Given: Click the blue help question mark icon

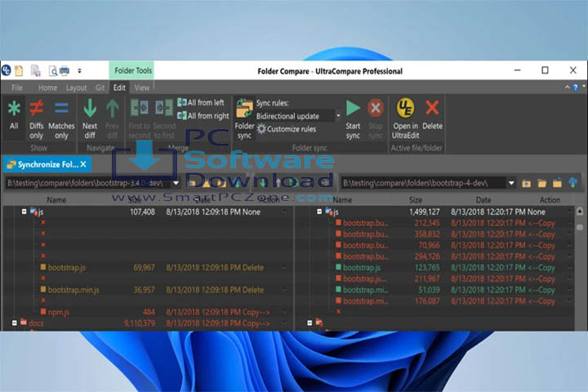Looking at the screenshot, I should pos(575,87).
